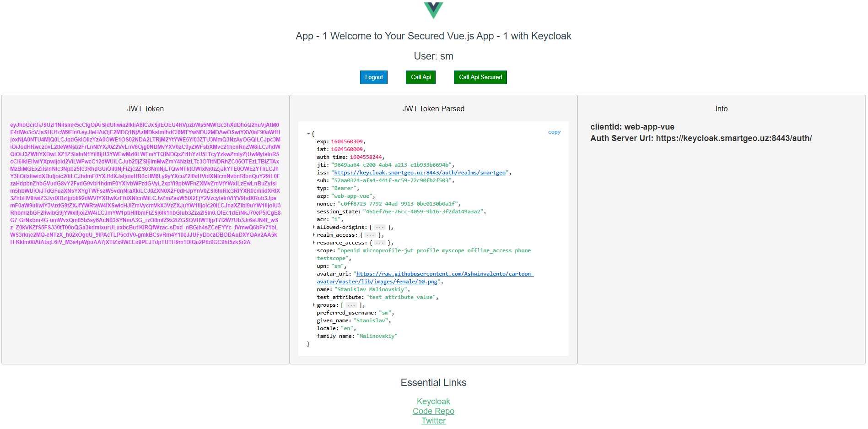
Task: Click the scope value text
Action: (x=424, y=254)
